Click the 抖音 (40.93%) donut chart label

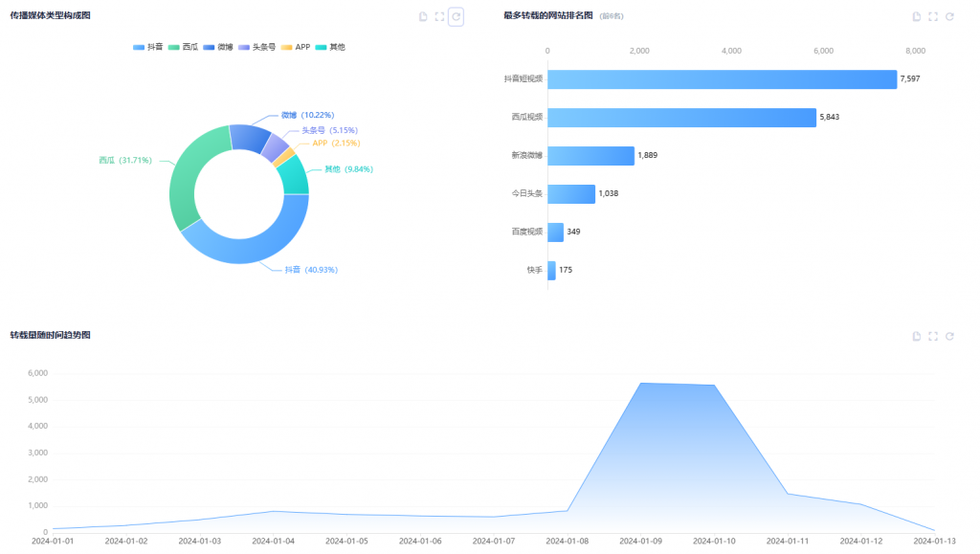[x=311, y=270]
